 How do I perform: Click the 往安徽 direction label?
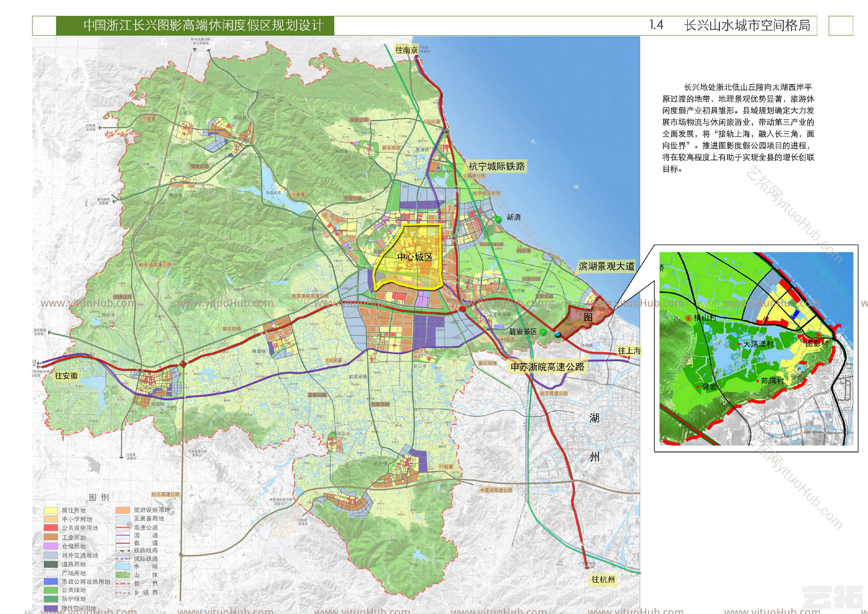(66, 376)
